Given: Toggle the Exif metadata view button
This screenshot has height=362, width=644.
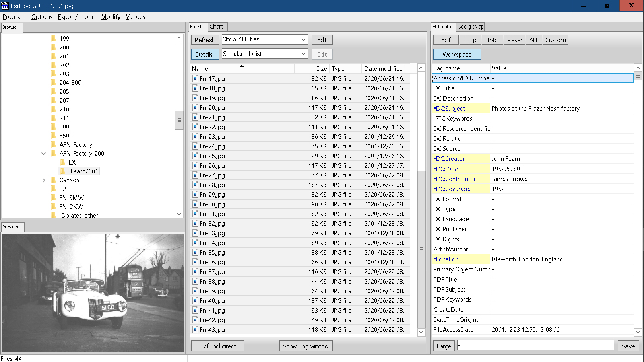Looking at the screenshot, I should [x=446, y=40].
